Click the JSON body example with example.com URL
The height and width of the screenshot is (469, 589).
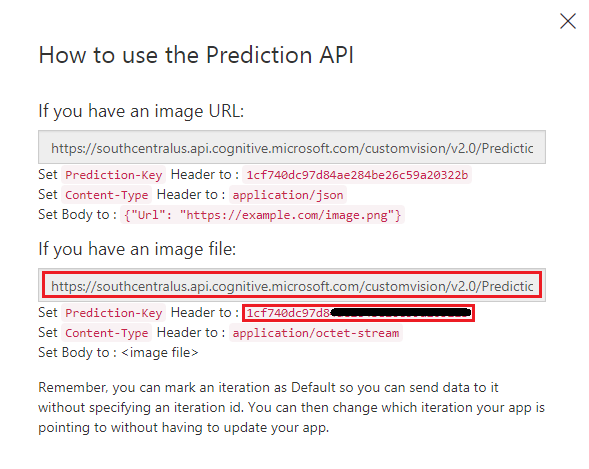[x=263, y=215]
